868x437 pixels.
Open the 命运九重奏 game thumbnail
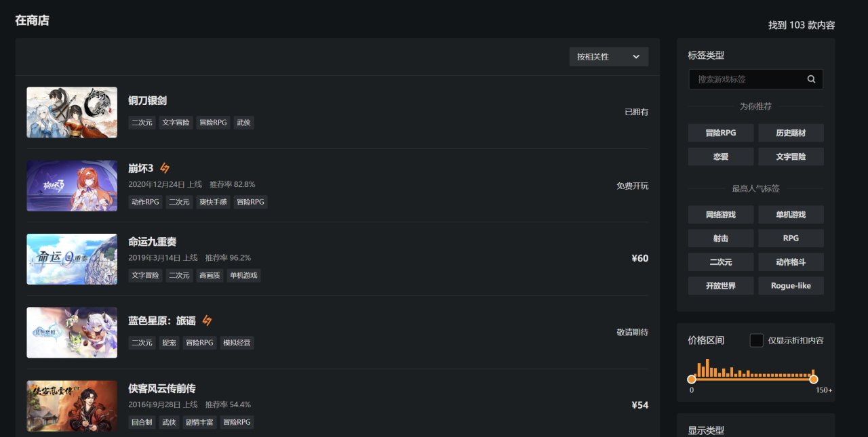72,259
